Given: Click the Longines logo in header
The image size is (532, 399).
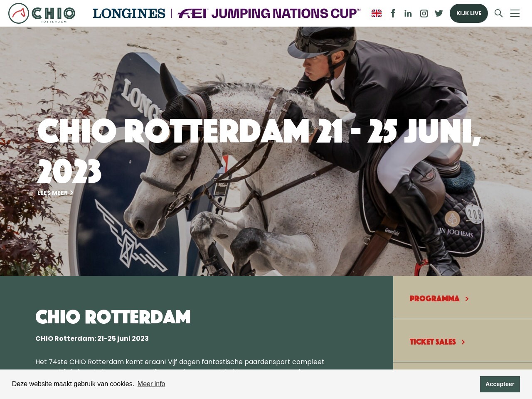Looking at the screenshot, I should 129,13.
